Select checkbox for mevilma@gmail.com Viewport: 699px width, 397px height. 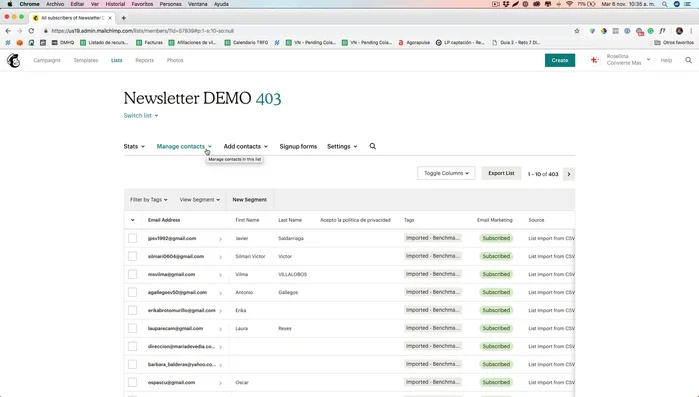point(132,274)
